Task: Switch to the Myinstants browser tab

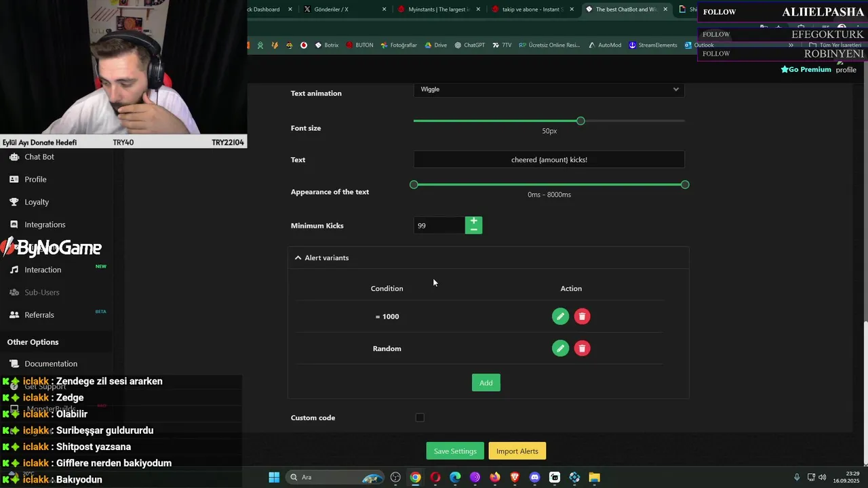Action: pyautogui.click(x=439, y=9)
